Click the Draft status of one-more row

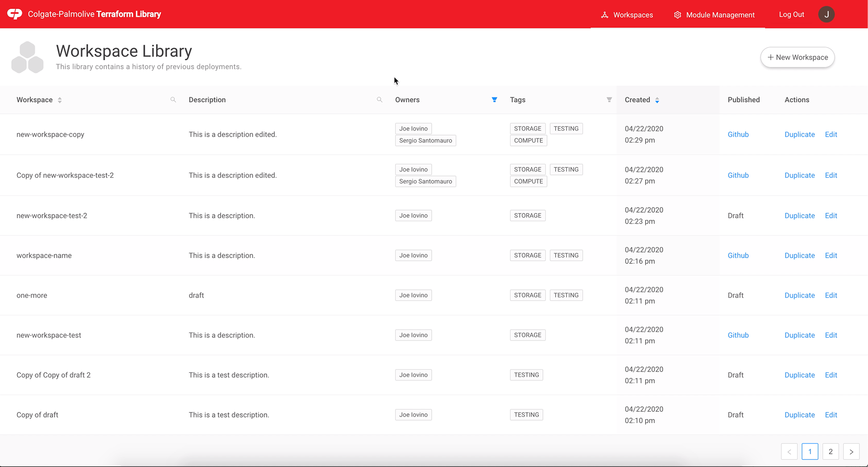coord(736,295)
